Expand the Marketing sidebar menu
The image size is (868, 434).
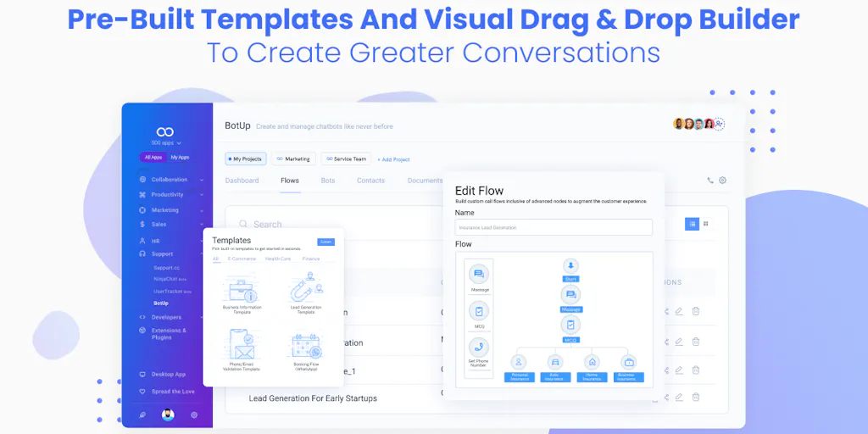coord(170,210)
